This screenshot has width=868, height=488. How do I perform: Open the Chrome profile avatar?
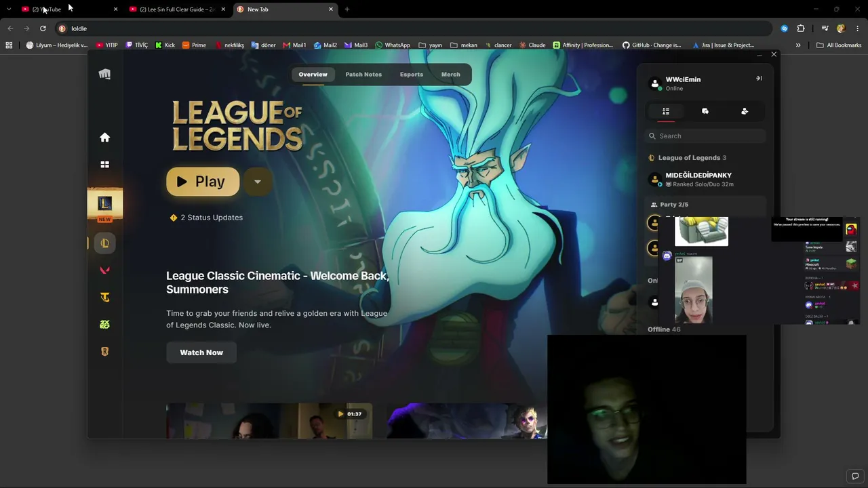coord(841,28)
